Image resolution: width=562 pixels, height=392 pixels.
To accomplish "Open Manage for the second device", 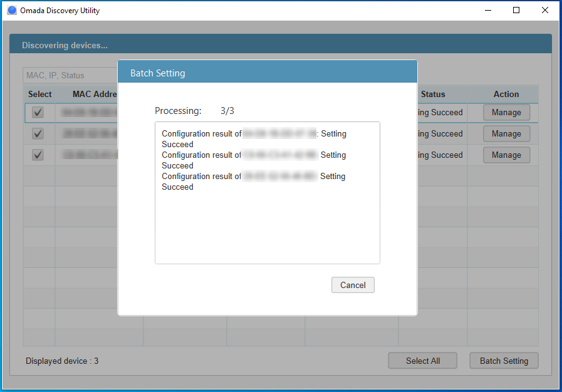I will (x=506, y=134).
